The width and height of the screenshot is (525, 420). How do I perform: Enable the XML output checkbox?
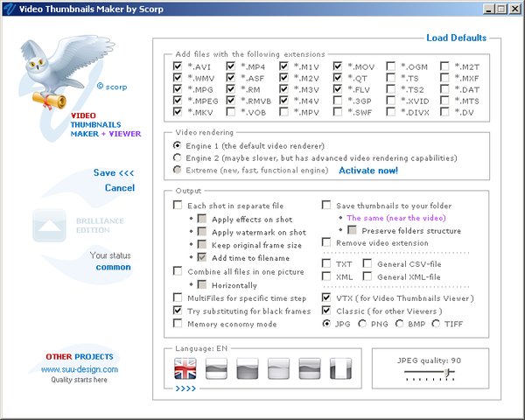326,276
